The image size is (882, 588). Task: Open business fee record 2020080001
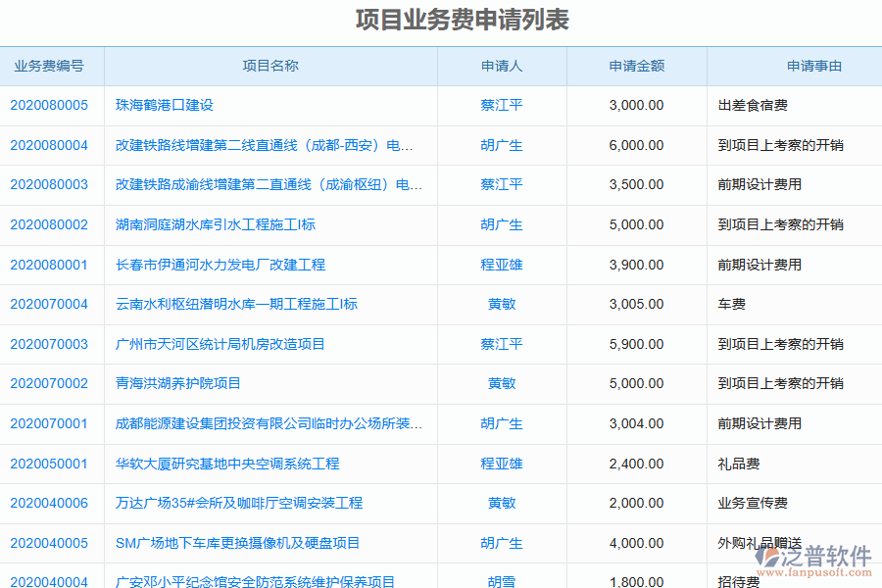point(50,265)
